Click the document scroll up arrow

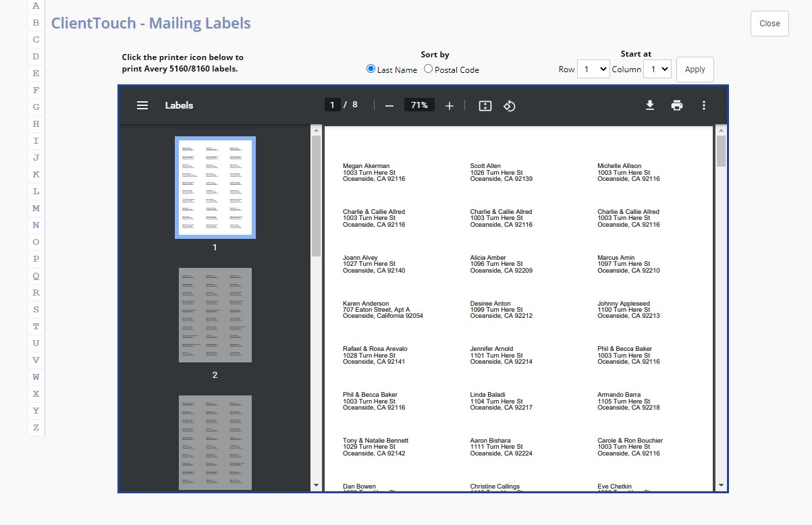(721, 130)
